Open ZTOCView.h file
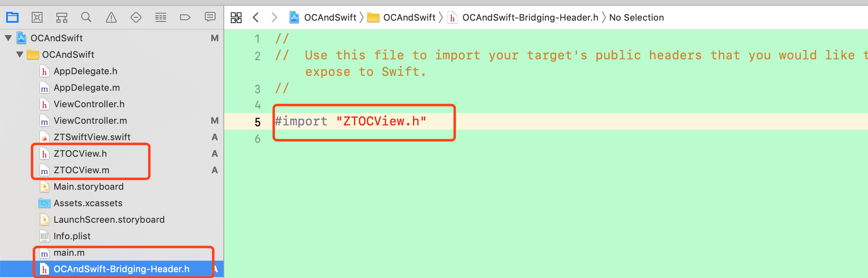 [80, 153]
